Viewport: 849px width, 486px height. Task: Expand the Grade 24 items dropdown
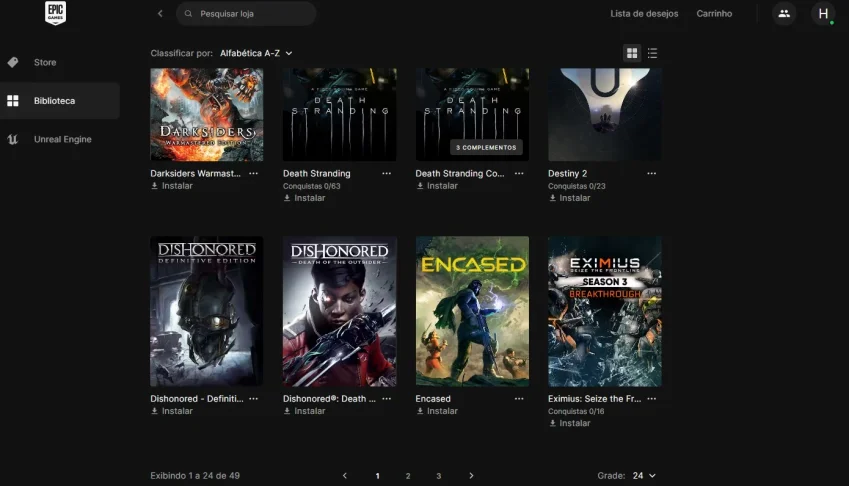click(x=644, y=476)
